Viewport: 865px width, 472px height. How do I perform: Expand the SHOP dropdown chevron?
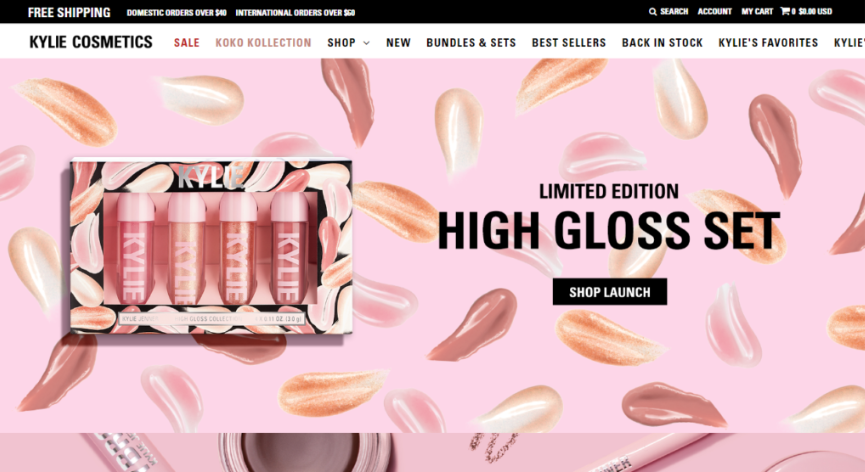[366, 43]
